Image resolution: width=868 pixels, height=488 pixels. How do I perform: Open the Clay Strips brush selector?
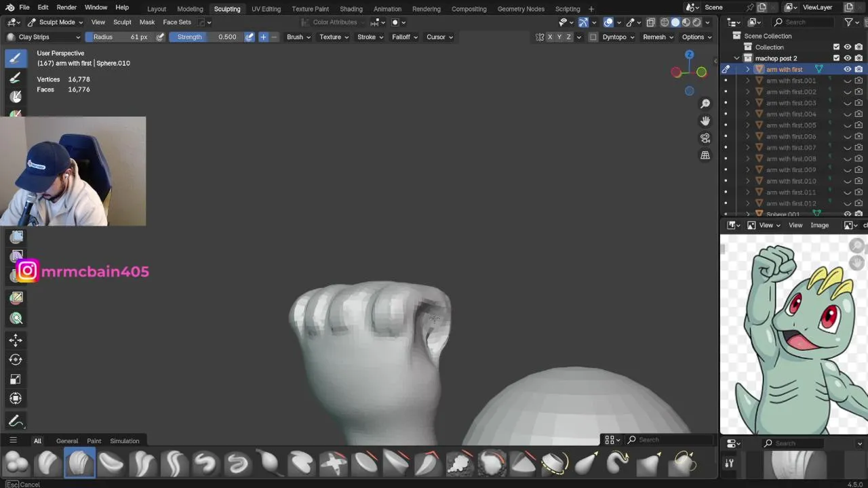(x=43, y=37)
